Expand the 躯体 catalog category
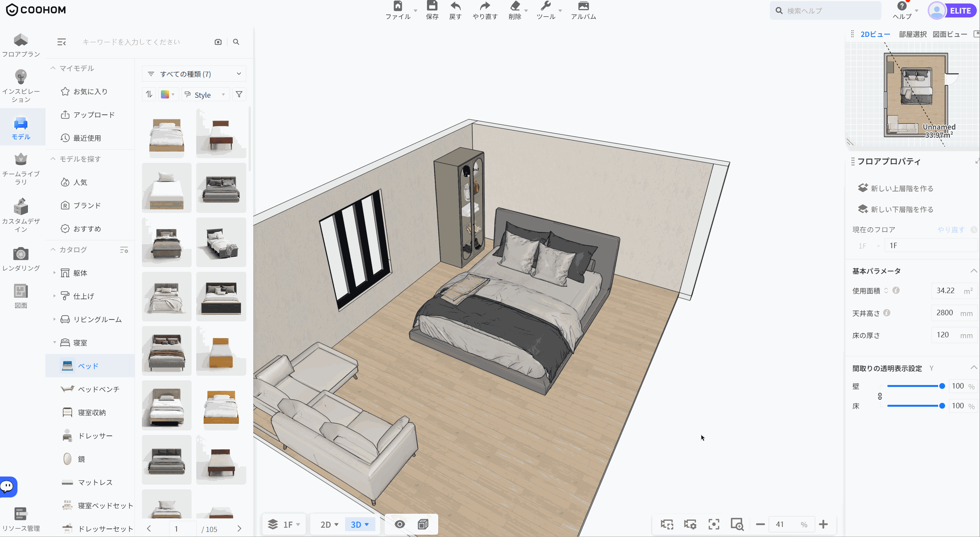This screenshot has height=537, width=980. pos(54,273)
